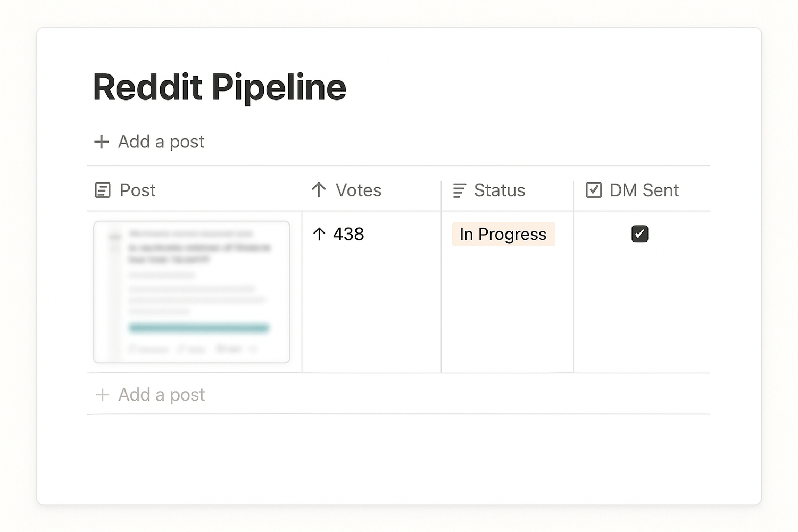Click the plus icon above the table
The image size is (798, 532).
coord(101,142)
